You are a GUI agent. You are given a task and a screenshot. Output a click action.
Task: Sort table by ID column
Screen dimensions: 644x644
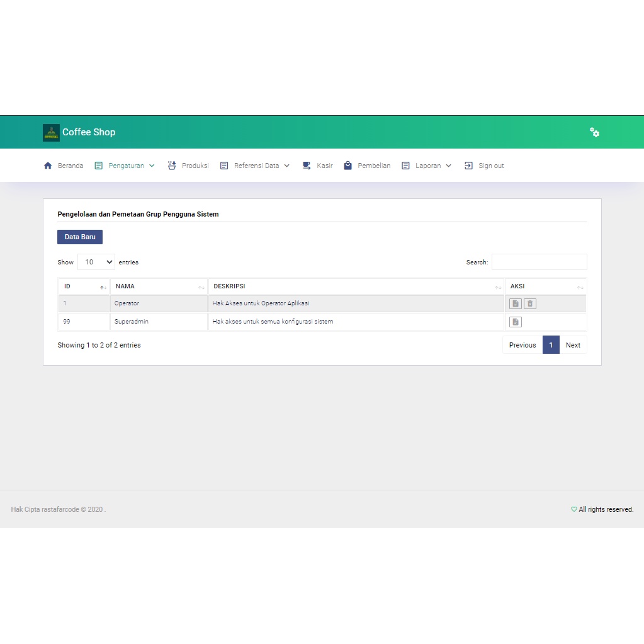(84, 286)
